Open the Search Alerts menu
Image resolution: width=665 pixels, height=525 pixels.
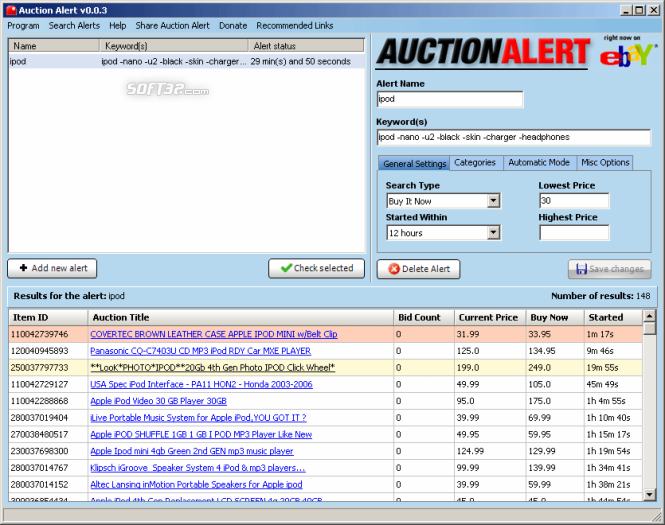click(x=74, y=25)
